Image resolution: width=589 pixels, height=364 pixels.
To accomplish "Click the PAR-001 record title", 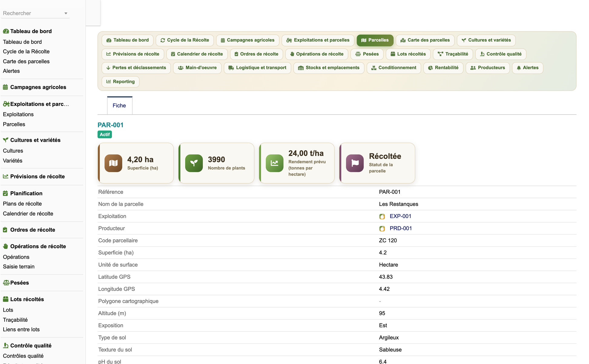I will tap(110, 125).
